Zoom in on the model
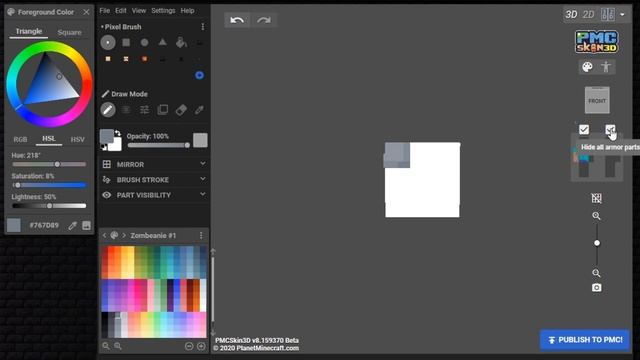This screenshot has height=360, width=640. coord(596,216)
